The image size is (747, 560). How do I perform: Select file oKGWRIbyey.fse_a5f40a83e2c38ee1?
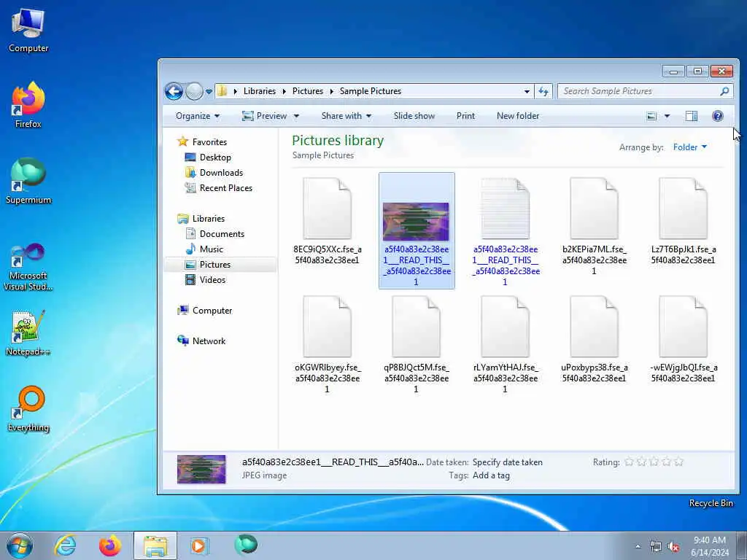[328, 344]
